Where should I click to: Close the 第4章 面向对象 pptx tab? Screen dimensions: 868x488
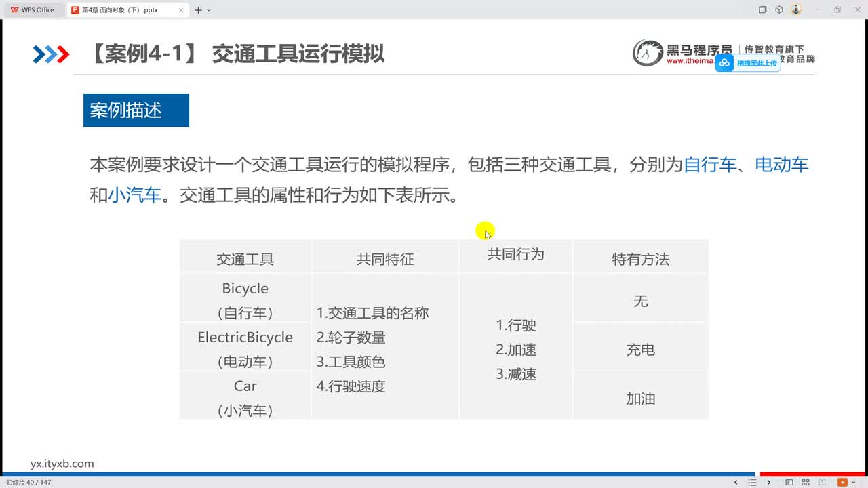coord(181,10)
